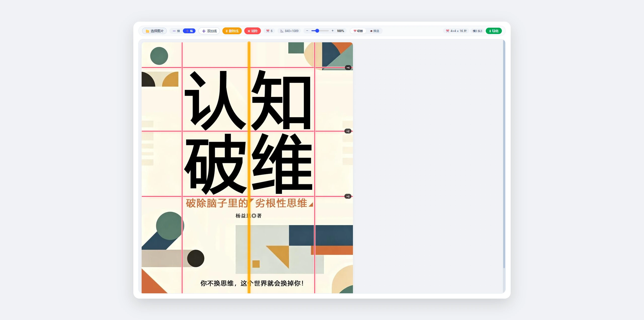The width and height of the screenshot is (644, 320).
Task: Select horizontal line marker 3 handle
Action: pos(348,196)
